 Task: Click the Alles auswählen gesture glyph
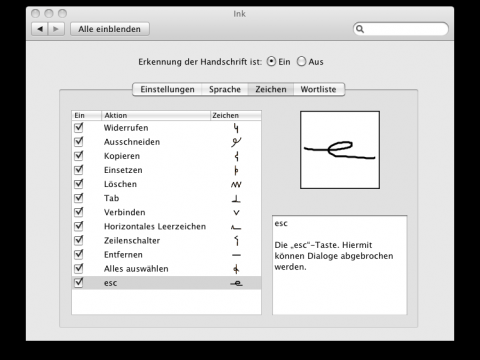(x=236, y=269)
